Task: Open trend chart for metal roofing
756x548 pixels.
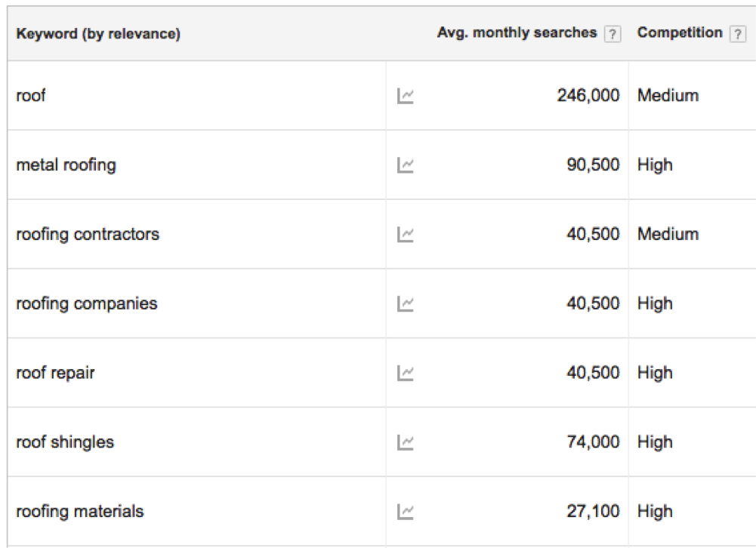Action: pyautogui.click(x=405, y=165)
